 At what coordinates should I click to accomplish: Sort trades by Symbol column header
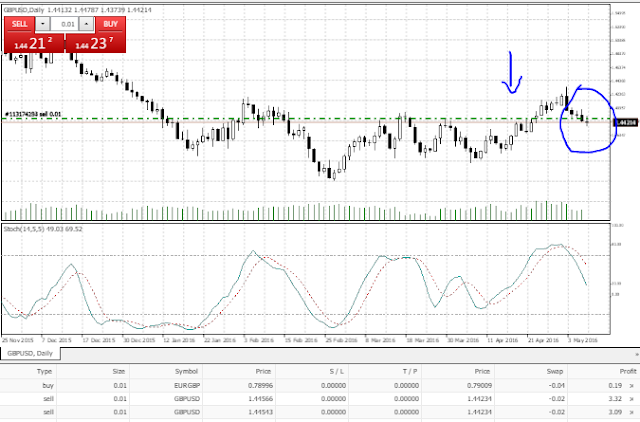coord(187,371)
